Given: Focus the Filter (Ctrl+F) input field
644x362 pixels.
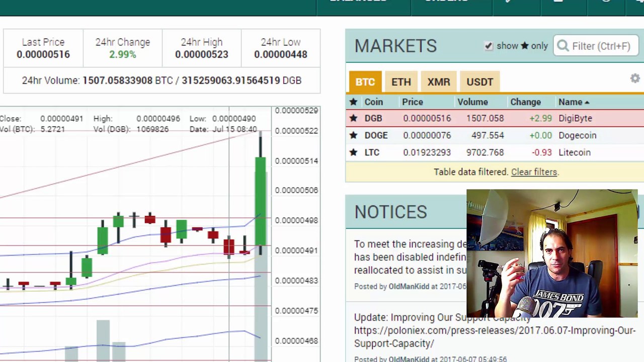Looking at the screenshot, I should [x=595, y=46].
